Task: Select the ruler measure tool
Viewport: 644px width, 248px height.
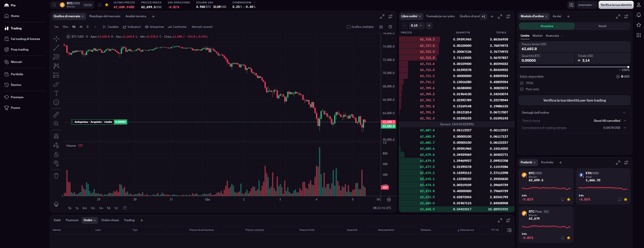Action: pos(56,115)
